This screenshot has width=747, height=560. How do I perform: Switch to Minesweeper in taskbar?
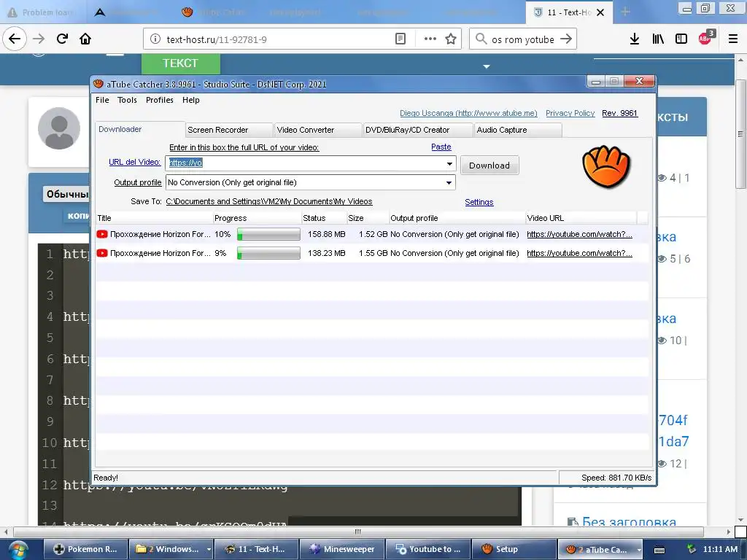(x=341, y=549)
